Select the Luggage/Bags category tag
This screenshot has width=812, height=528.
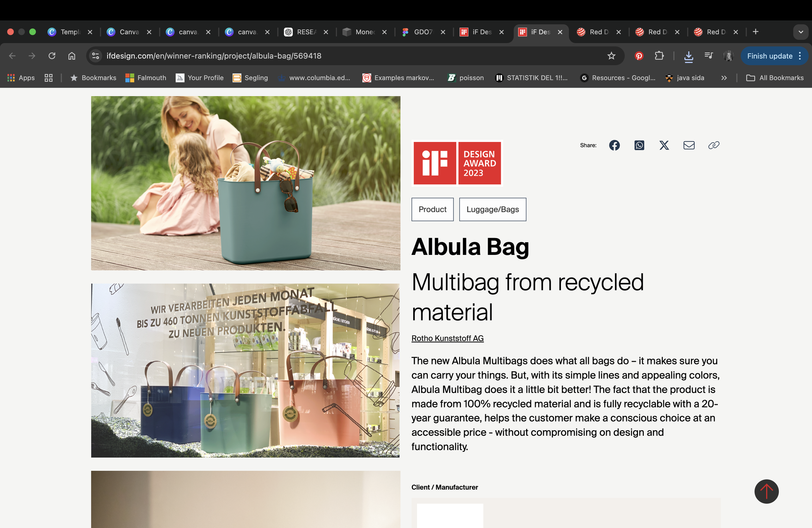pos(492,209)
